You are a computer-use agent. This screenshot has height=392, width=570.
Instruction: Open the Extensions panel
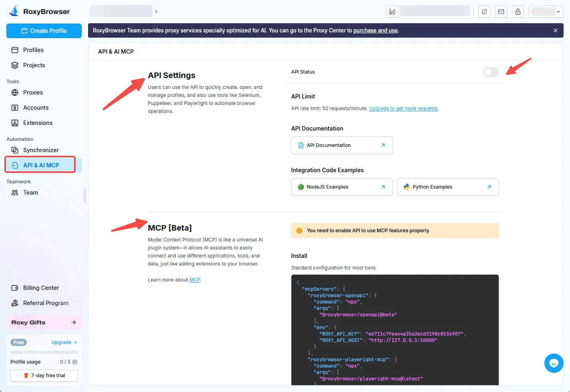[37, 123]
